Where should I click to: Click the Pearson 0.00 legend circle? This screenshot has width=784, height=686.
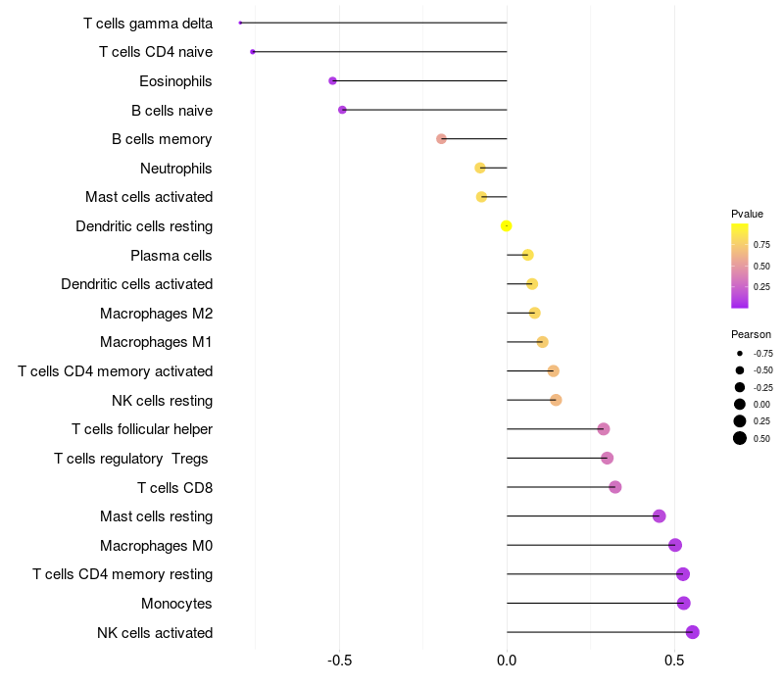click(x=740, y=404)
